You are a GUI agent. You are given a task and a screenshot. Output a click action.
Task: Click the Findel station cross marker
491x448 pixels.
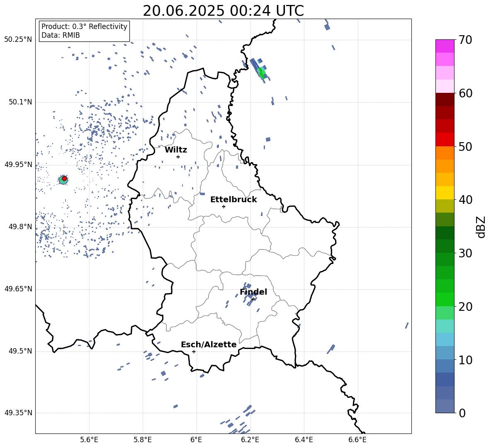pyautogui.click(x=253, y=299)
